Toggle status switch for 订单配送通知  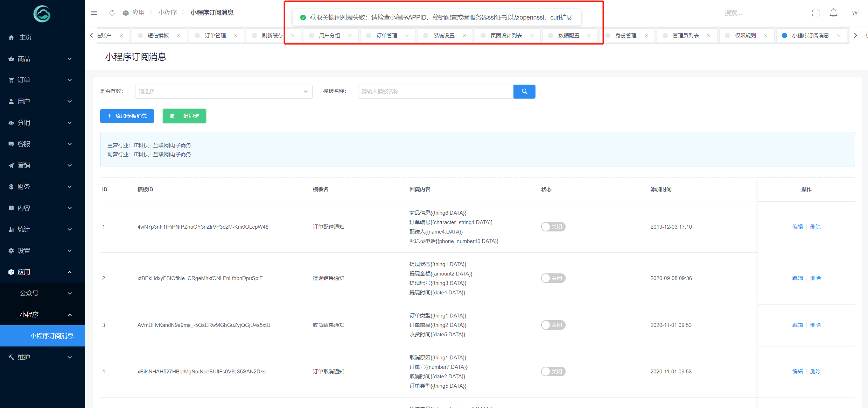(x=553, y=227)
